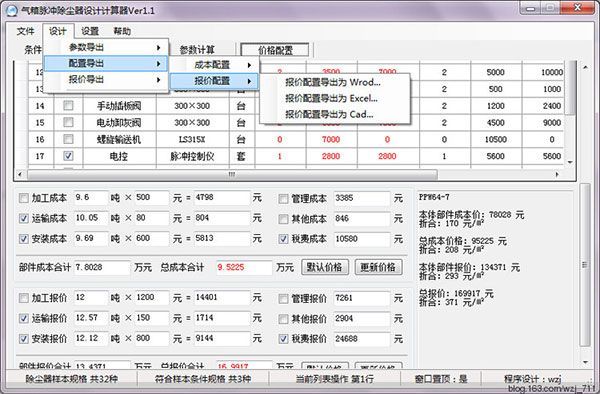Expand arrow next to 参数导出
This screenshot has height=394, width=600.
[158, 47]
